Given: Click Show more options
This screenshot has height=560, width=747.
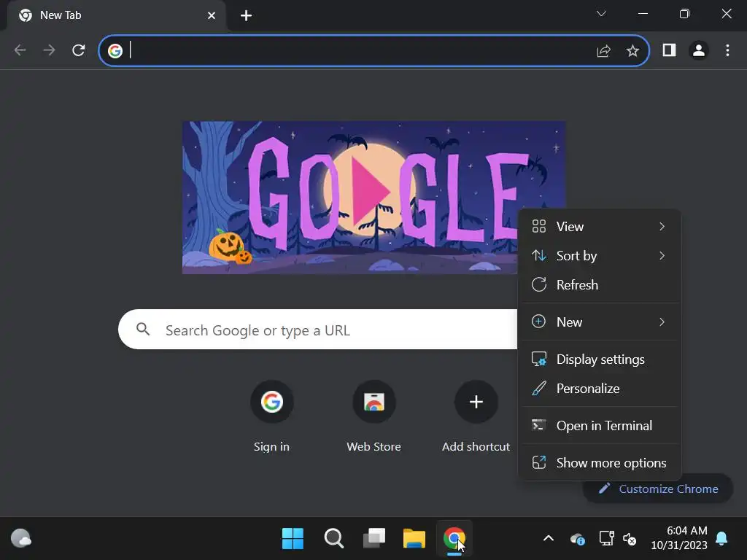Looking at the screenshot, I should [x=600, y=462].
